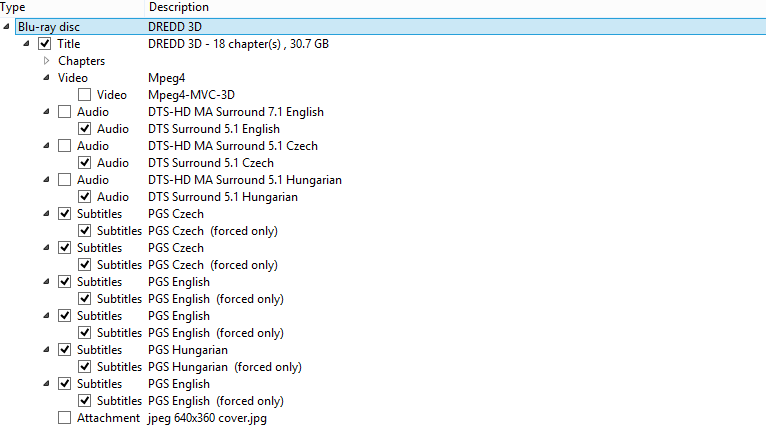Uncheck the DTS Surround 5.1 English audio

tap(84, 128)
